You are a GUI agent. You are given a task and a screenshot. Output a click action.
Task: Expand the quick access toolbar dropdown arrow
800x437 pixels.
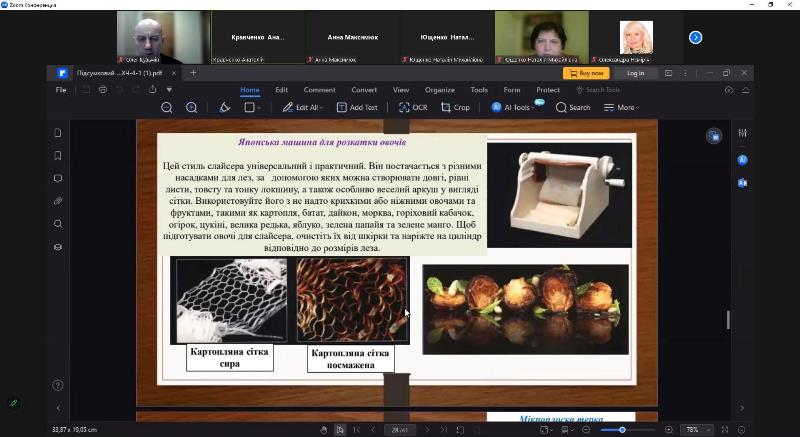click(169, 90)
